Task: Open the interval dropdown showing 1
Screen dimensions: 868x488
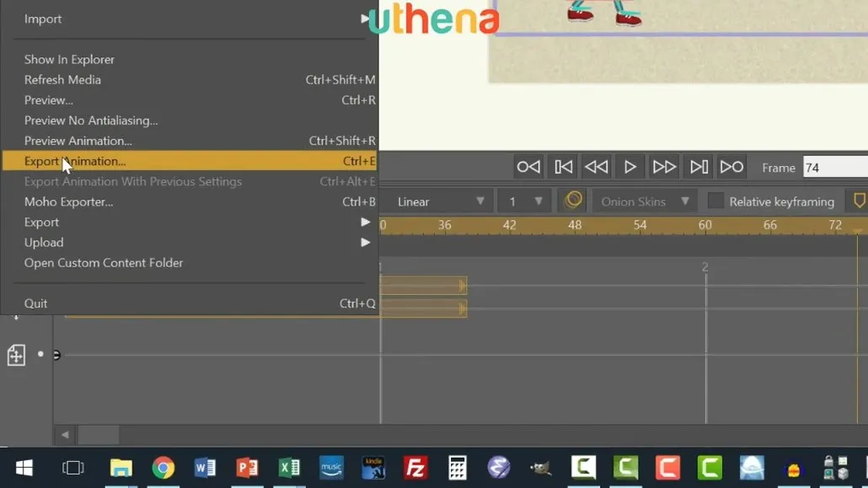Action: coord(523,201)
